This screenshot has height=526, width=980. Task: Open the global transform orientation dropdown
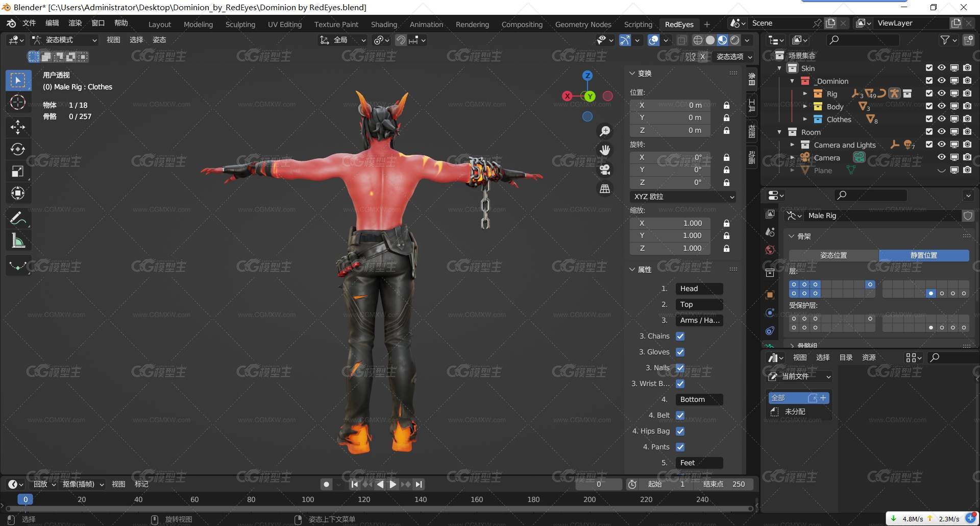tap(342, 40)
